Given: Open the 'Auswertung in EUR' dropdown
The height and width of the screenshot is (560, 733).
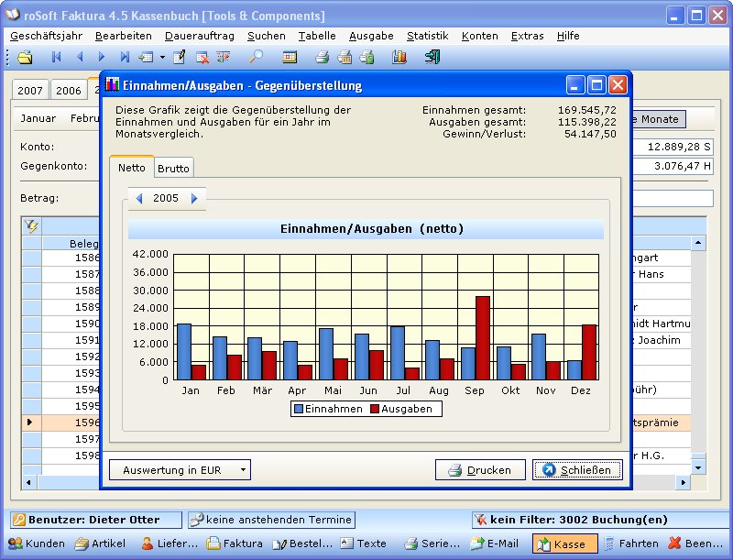Looking at the screenshot, I should click(x=180, y=470).
